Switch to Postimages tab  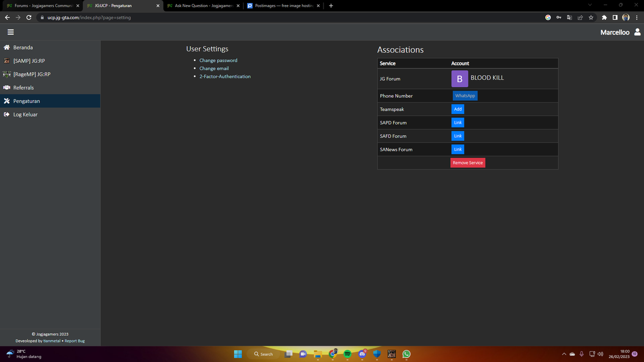click(x=284, y=6)
